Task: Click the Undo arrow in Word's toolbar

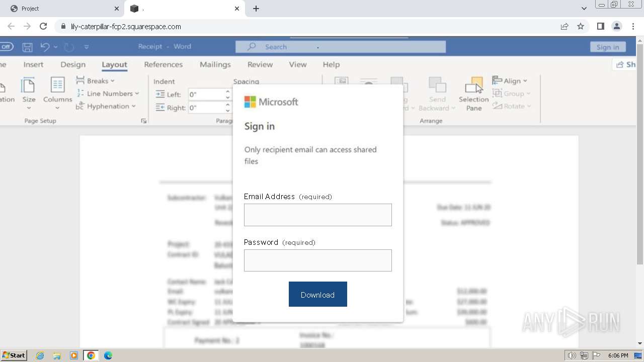Action: (45, 47)
